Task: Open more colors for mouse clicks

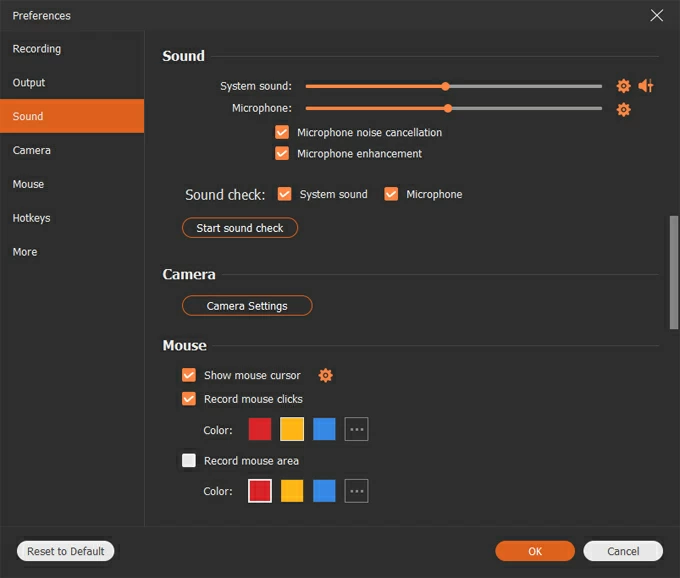Action: 356,429
